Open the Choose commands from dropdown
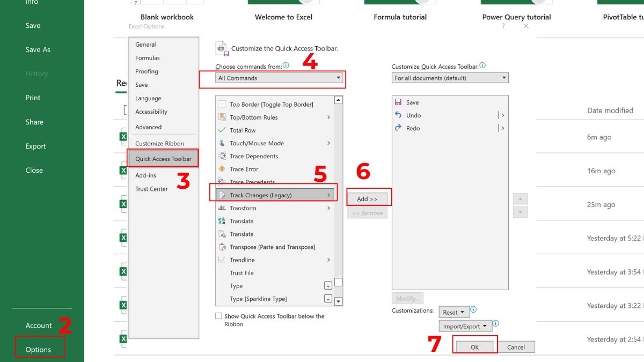Image resolution: width=644 pixels, height=362 pixels. [x=338, y=78]
